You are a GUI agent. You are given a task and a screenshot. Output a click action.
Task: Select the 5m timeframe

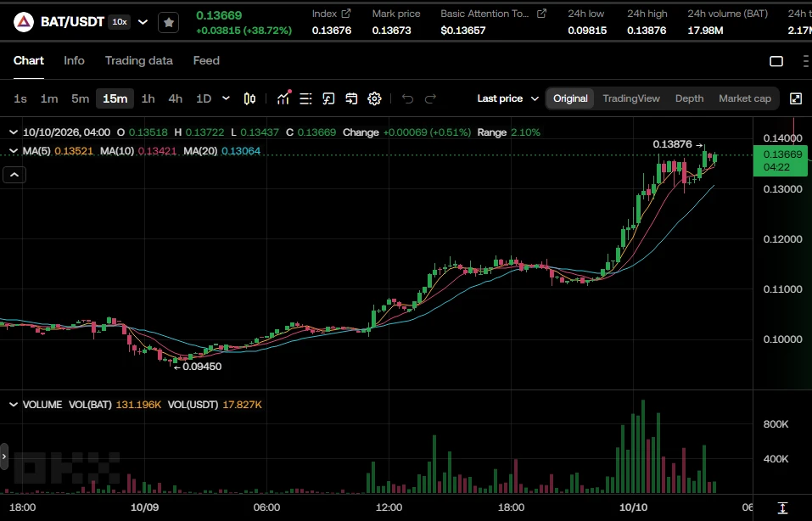(x=81, y=98)
